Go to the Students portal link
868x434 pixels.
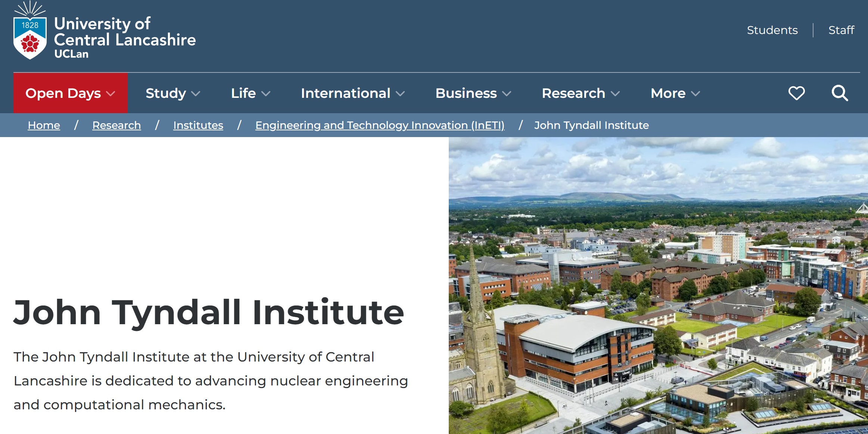tap(772, 30)
